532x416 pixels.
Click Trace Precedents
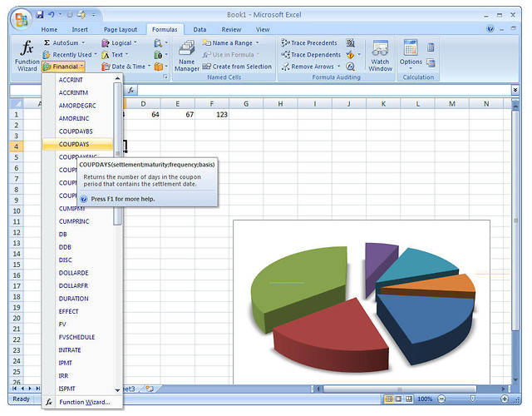pos(309,42)
